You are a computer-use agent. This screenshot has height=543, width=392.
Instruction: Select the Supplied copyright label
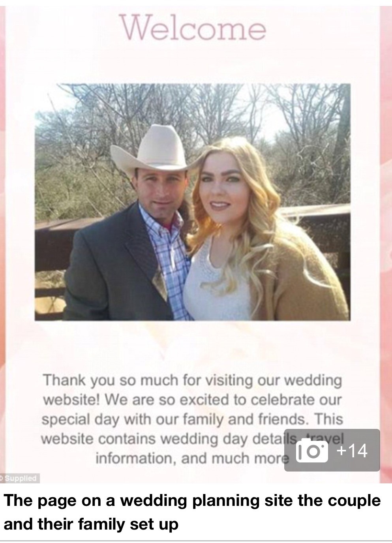pos(19,478)
